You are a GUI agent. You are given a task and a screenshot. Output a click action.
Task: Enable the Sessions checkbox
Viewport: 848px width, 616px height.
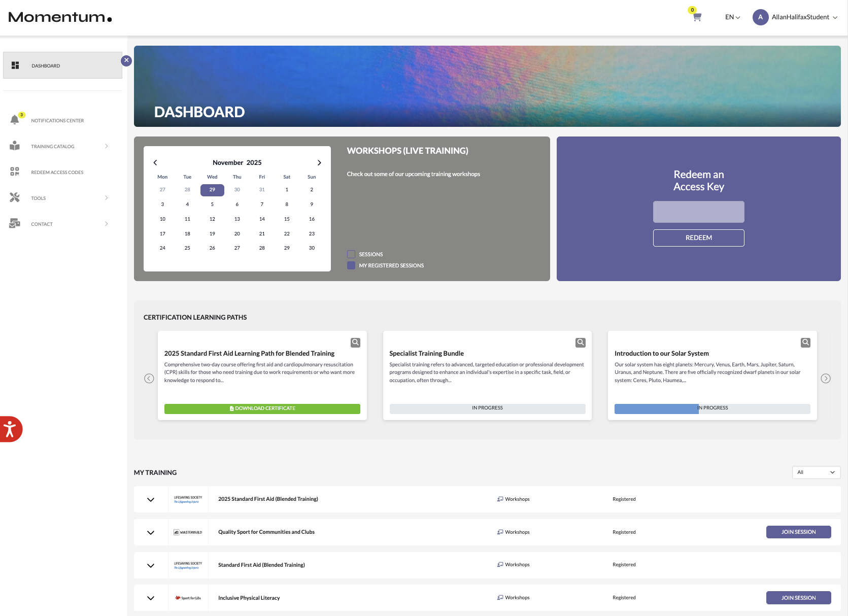(x=351, y=254)
